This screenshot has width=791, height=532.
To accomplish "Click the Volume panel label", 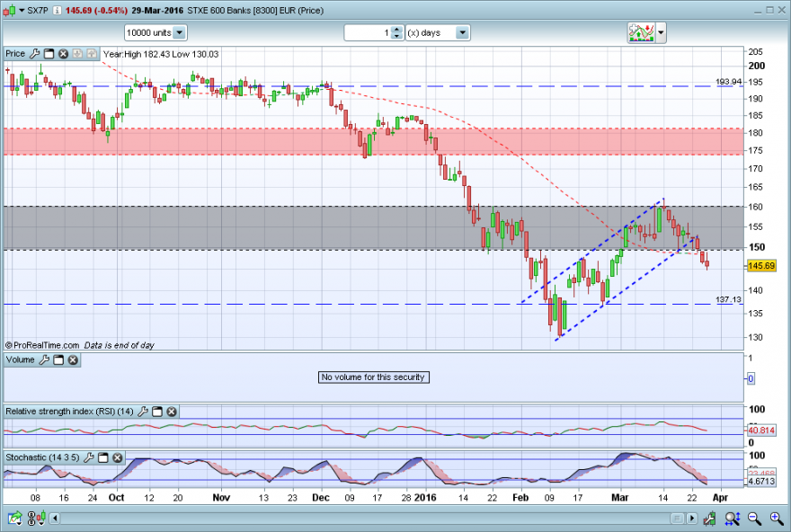I will (20, 359).
